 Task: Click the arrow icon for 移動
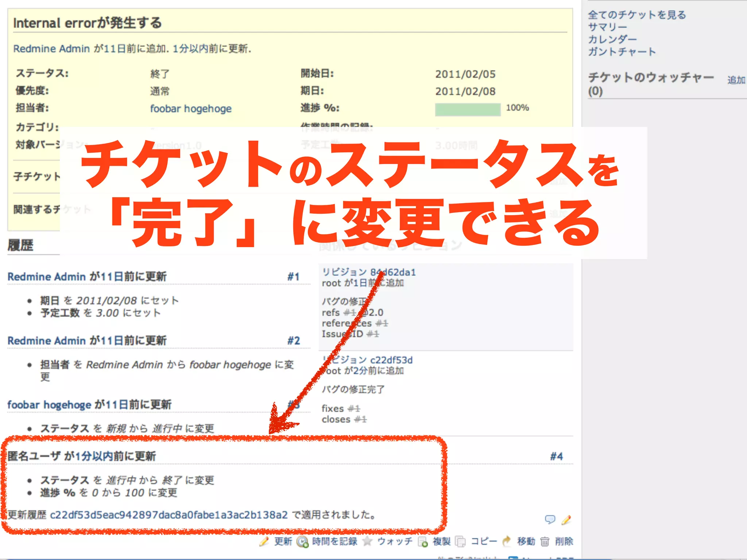[507, 541]
